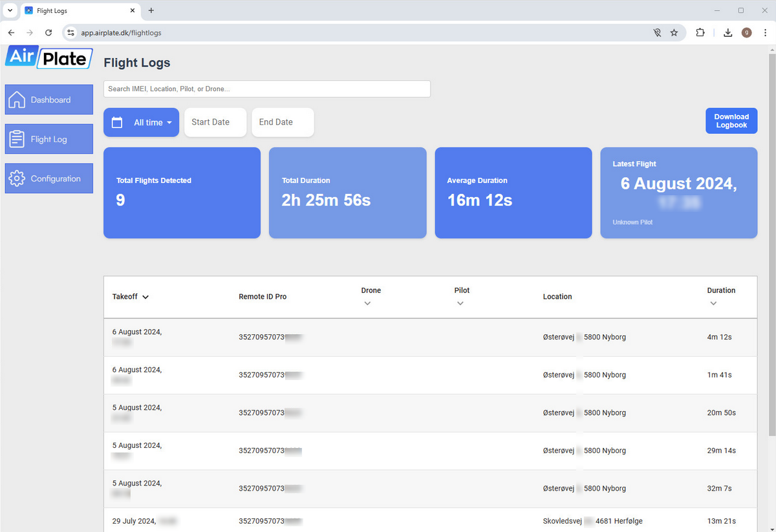Click the calendar icon on All time button
This screenshot has height=532, width=776.
point(117,122)
